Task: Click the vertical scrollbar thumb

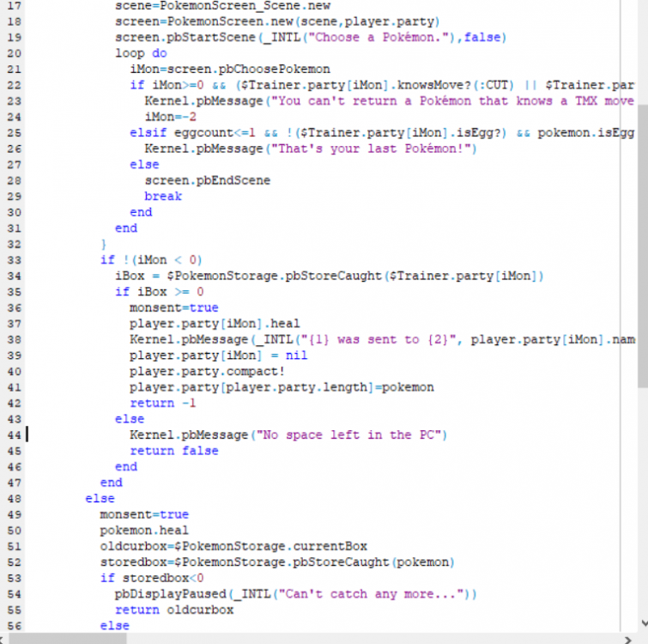Action: pos(642,246)
